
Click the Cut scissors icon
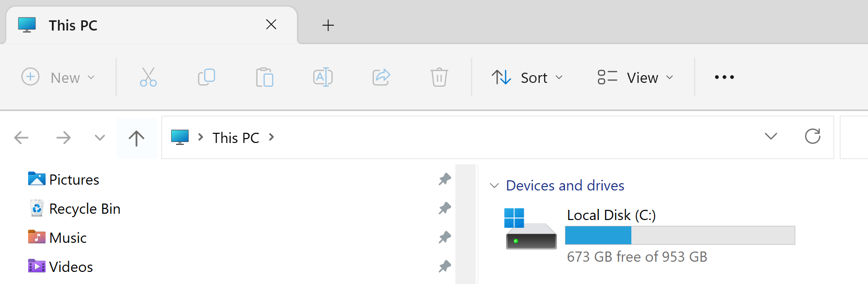(x=148, y=77)
